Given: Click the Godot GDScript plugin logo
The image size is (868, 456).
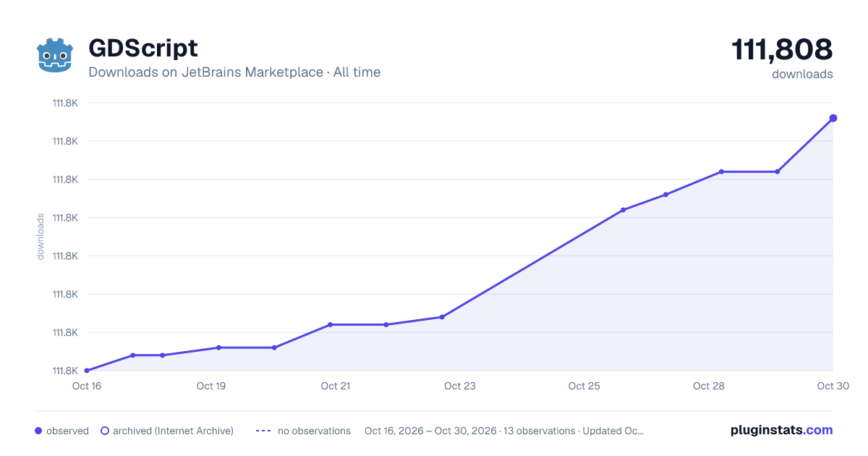Looking at the screenshot, I should [56, 55].
